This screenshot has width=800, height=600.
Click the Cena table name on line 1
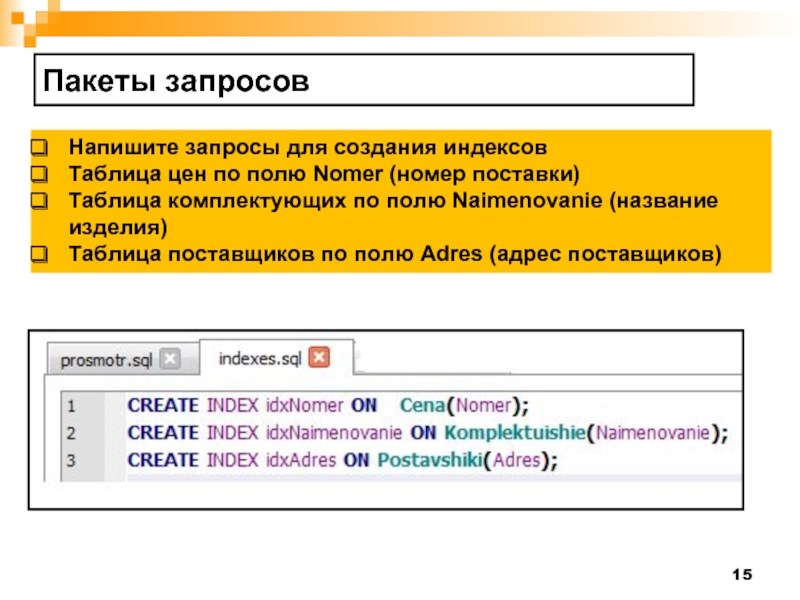tap(421, 406)
